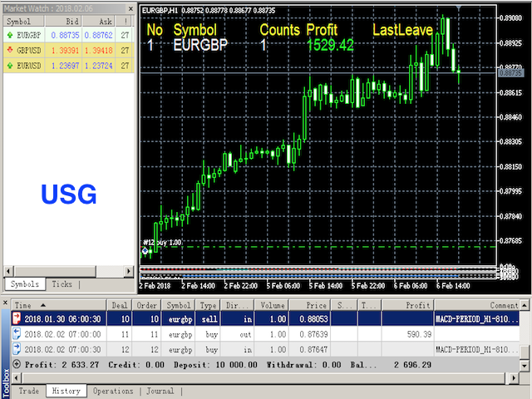Click the Deal column header
532x399 pixels.
click(120, 305)
